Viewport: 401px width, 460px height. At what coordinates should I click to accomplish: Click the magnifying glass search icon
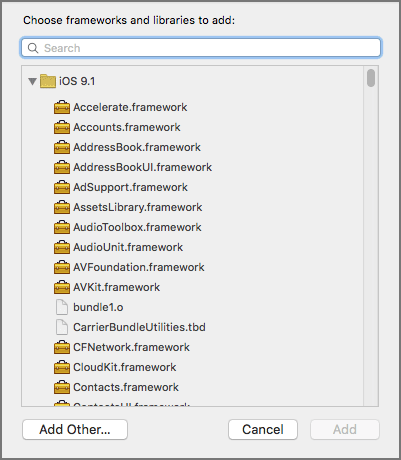33,48
